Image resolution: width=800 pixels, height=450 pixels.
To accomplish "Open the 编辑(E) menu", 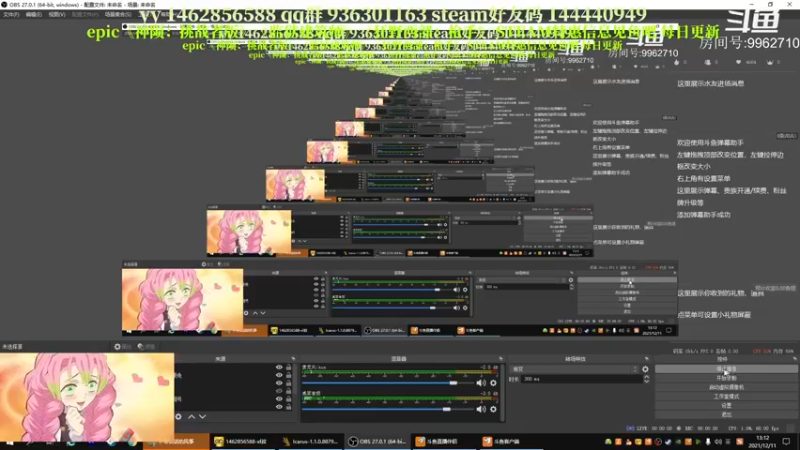I will pos(34,14).
